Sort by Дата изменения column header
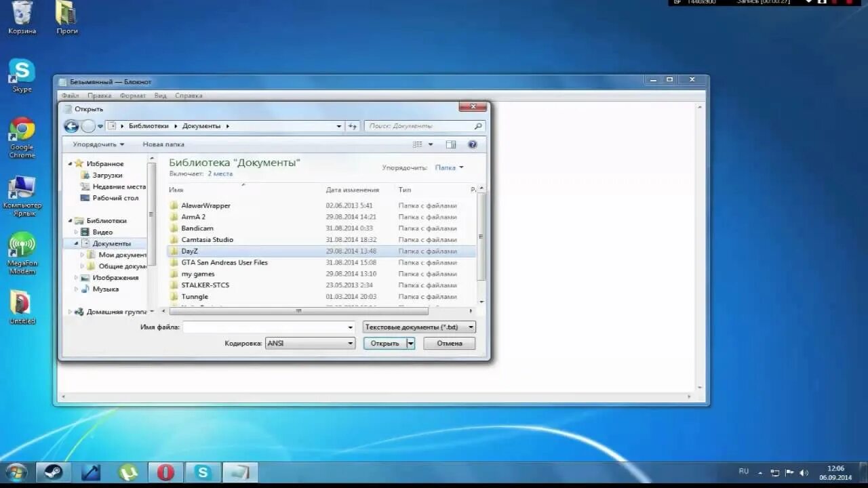The width and height of the screenshot is (868, 488). [x=352, y=190]
